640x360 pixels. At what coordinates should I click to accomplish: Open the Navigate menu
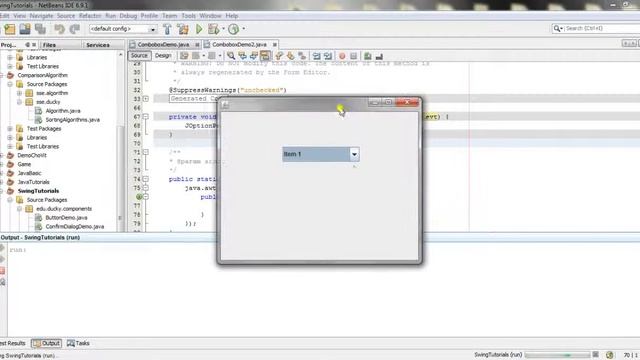click(41, 16)
